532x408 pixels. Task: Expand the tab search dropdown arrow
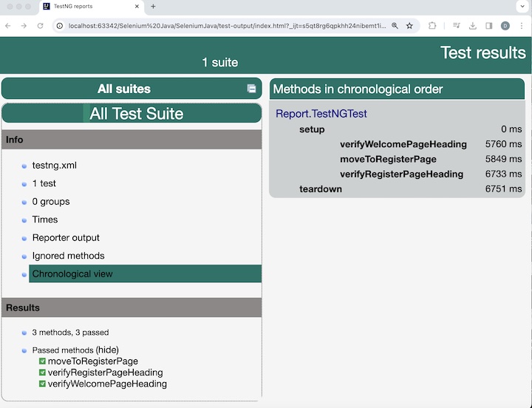pyautogui.click(x=522, y=6)
